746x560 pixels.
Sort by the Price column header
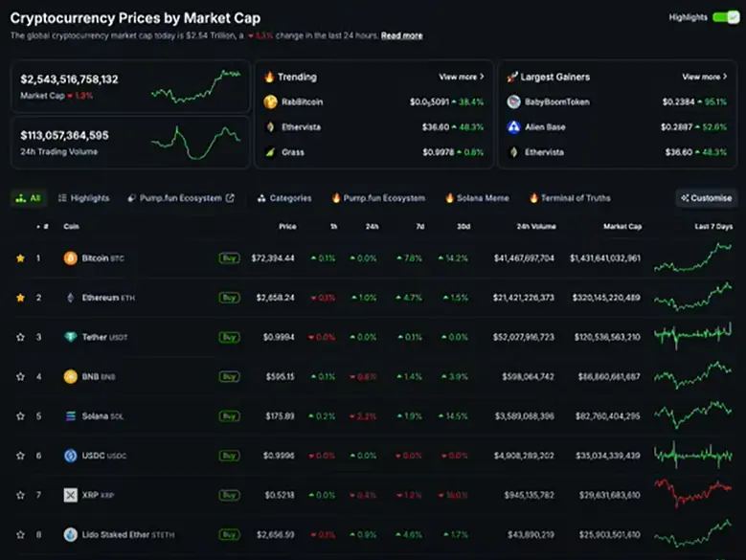coord(287,226)
